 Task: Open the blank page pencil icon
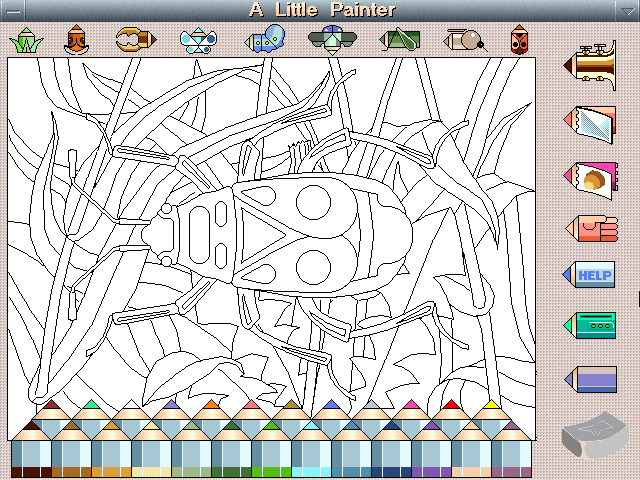tap(590, 124)
